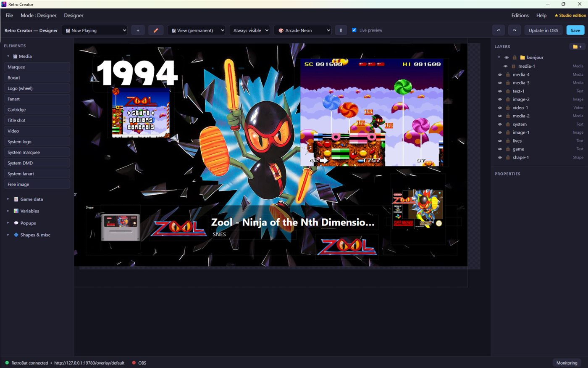
Task: Hide the lives layer
Action: tap(500, 141)
